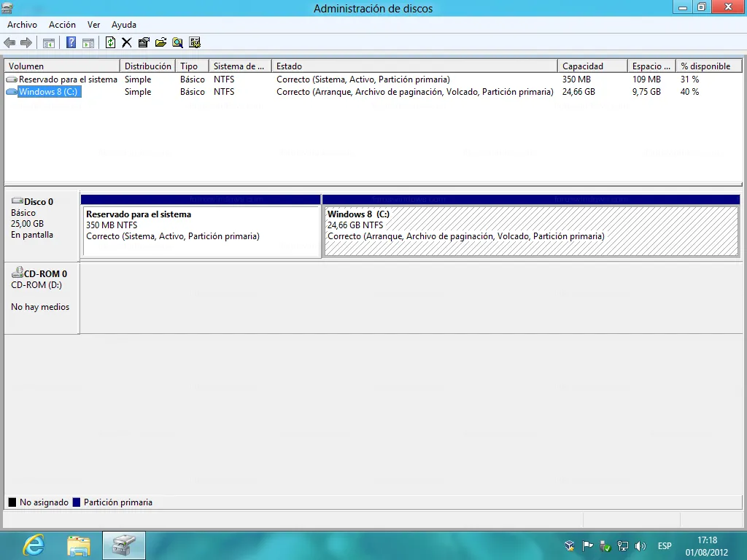Open the Archivo menu
The width and height of the screenshot is (747, 560).
click(x=22, y=25)
